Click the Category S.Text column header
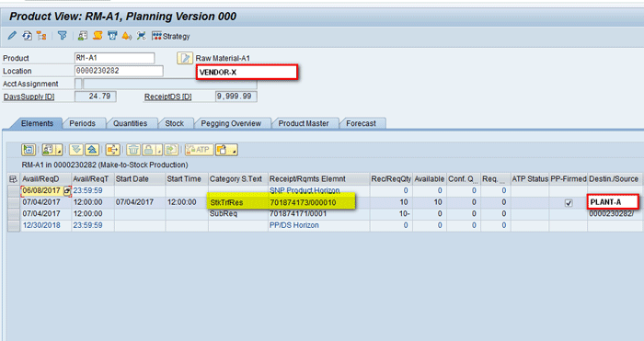Screen dimensions: 644x341 coord(237,179)
